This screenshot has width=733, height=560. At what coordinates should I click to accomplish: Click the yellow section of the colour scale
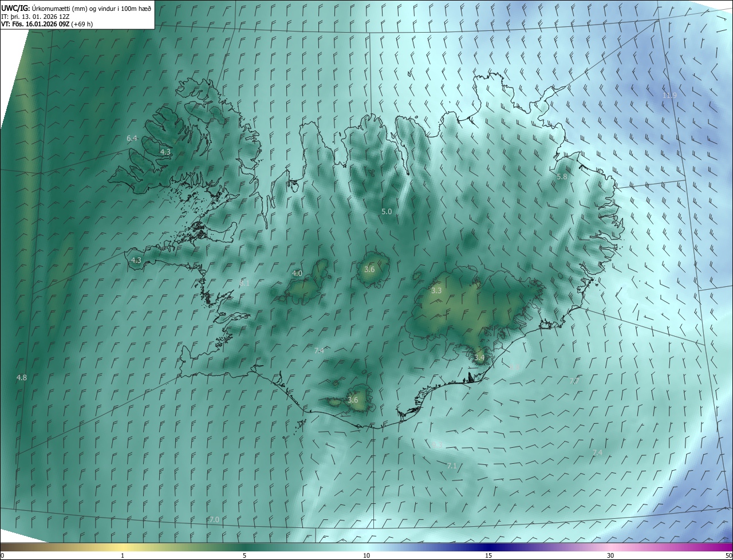(x=123, y=547)
